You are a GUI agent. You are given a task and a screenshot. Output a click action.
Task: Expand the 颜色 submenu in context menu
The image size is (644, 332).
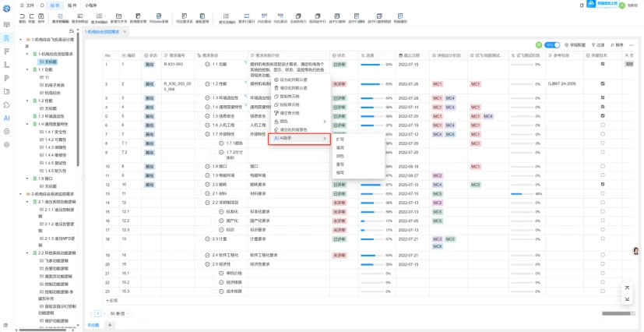click(299, 122)
